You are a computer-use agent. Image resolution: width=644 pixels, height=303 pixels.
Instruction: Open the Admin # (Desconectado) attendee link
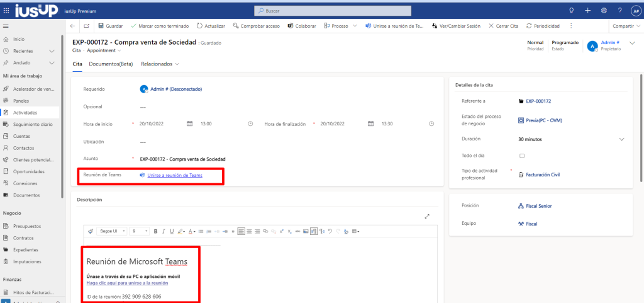[176, 89]
